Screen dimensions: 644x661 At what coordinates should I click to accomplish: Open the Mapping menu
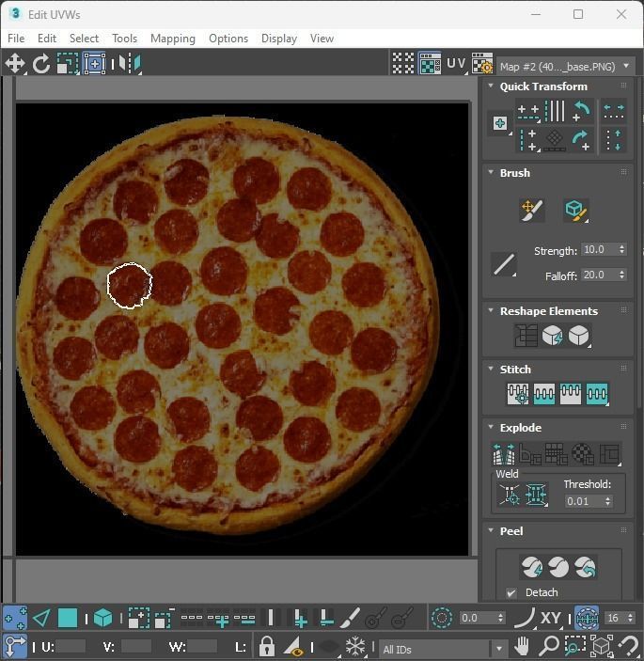tap(173, 39)
